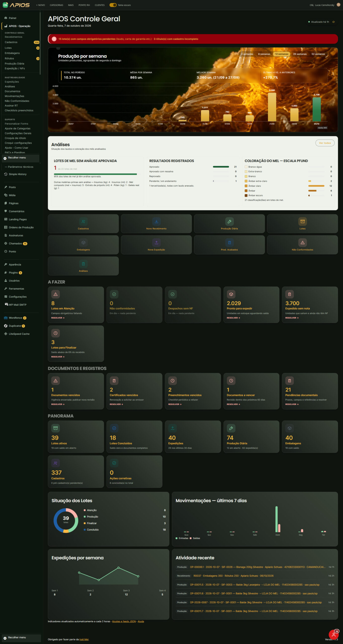This screenshot has height=644, width=343.
Task: Click the Wordfence shield icon in sidebar
Action: [x=6, y=318]
